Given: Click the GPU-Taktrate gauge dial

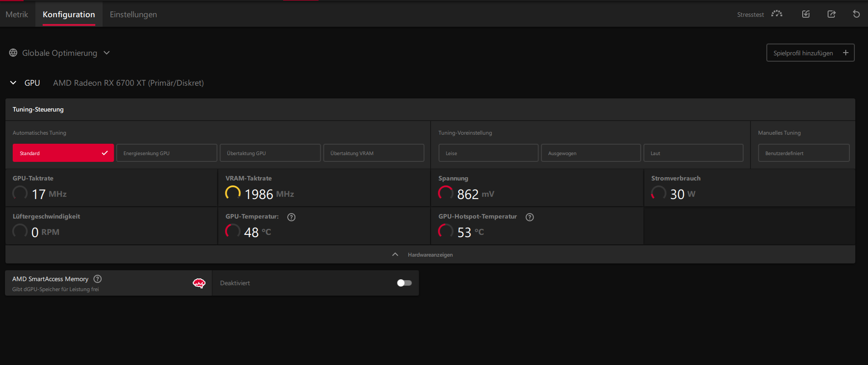Looking at the screenshot, I should [x=20, y=193].
